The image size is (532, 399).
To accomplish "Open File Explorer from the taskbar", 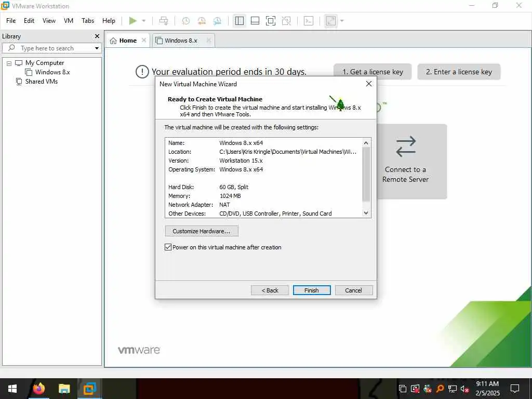I will 64,389.
